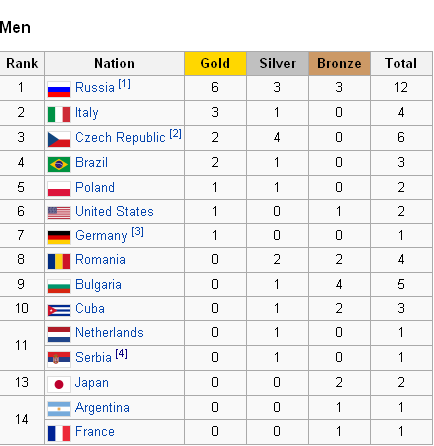Image resolution: width=434 pixels, height=446 pixels.
Task: Open the France link
Action: 95,431
